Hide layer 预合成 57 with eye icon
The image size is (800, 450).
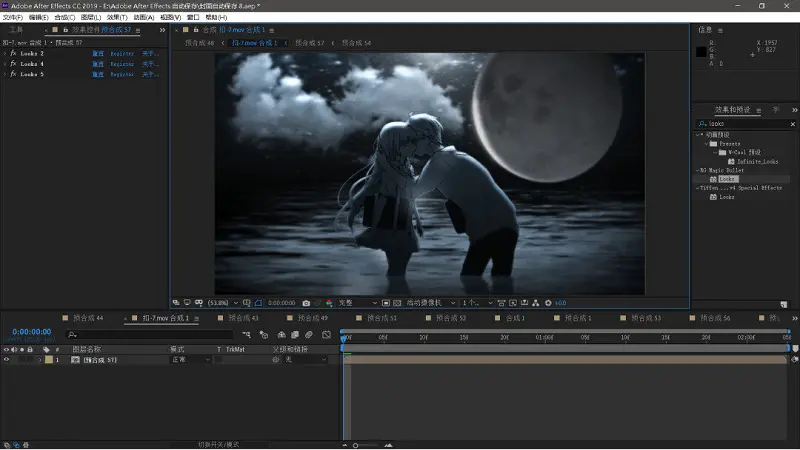7,360
